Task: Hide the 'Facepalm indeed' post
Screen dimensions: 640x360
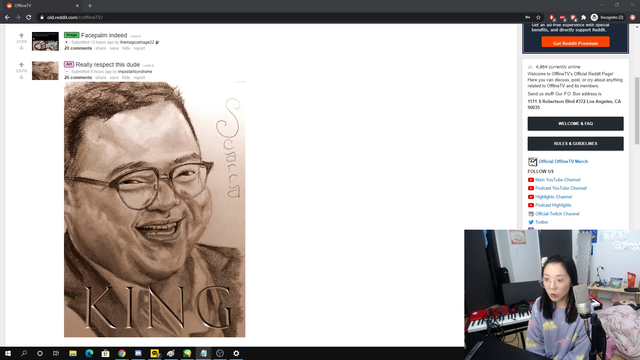Action: (126, 48)
